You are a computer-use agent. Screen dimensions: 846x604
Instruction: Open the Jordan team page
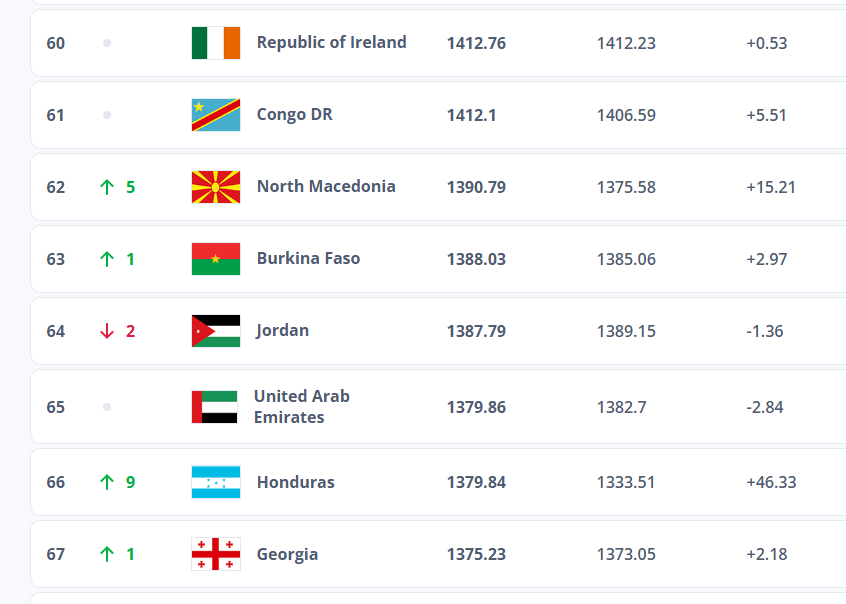tap(282, 330)
